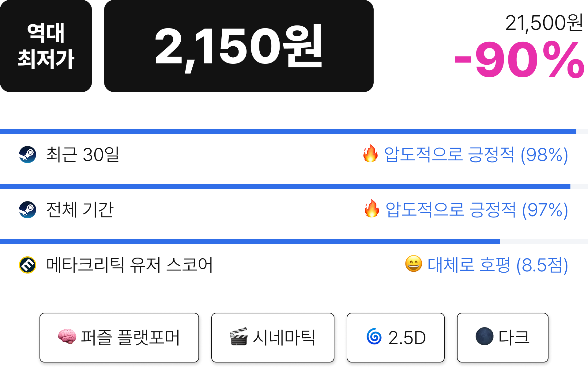Click the blue swirl icon in 2.5D tag

[374, 336]
